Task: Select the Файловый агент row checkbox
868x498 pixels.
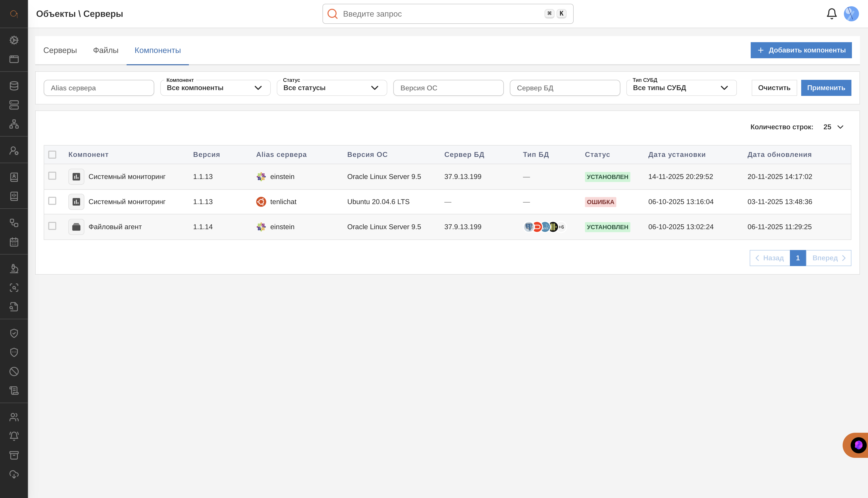Action: [x=52, y=226]
